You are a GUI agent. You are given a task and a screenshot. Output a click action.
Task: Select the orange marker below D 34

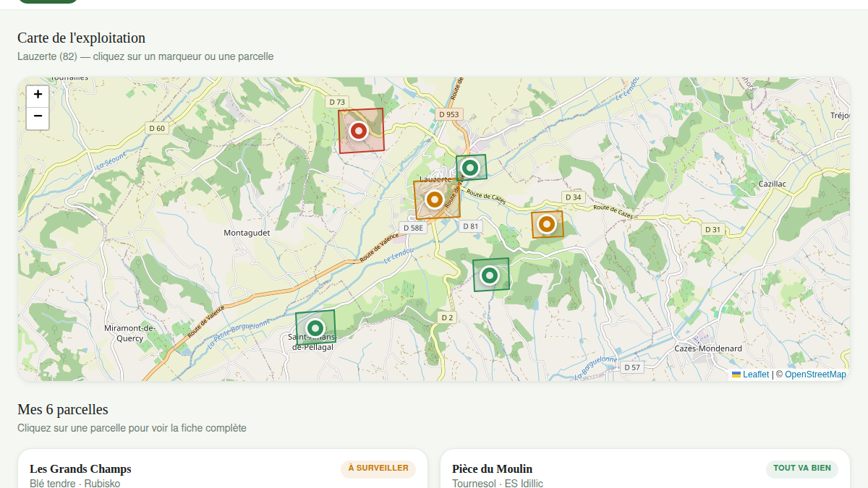(x=547, y=224)
